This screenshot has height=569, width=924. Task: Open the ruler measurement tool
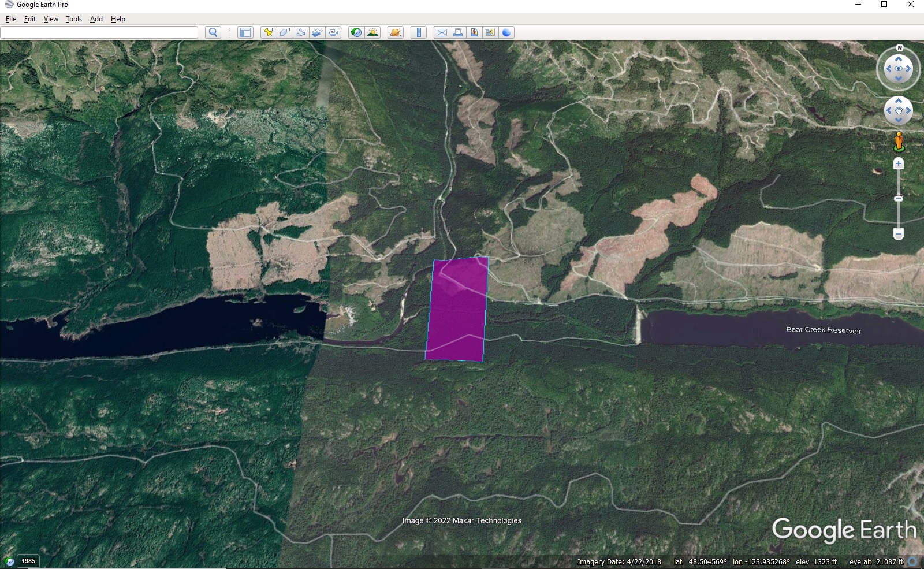tap(419, 32)
